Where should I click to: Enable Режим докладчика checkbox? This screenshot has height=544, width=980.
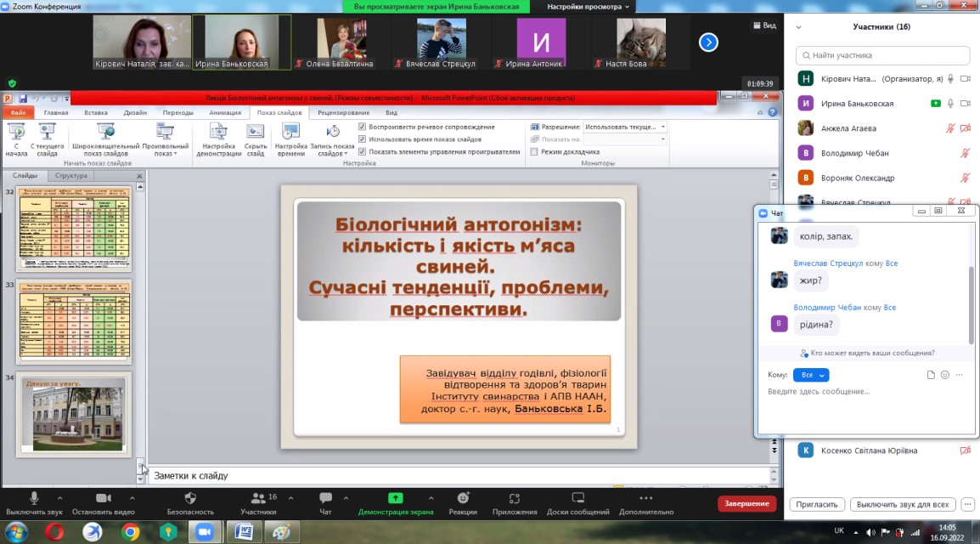tap(534, 152)
